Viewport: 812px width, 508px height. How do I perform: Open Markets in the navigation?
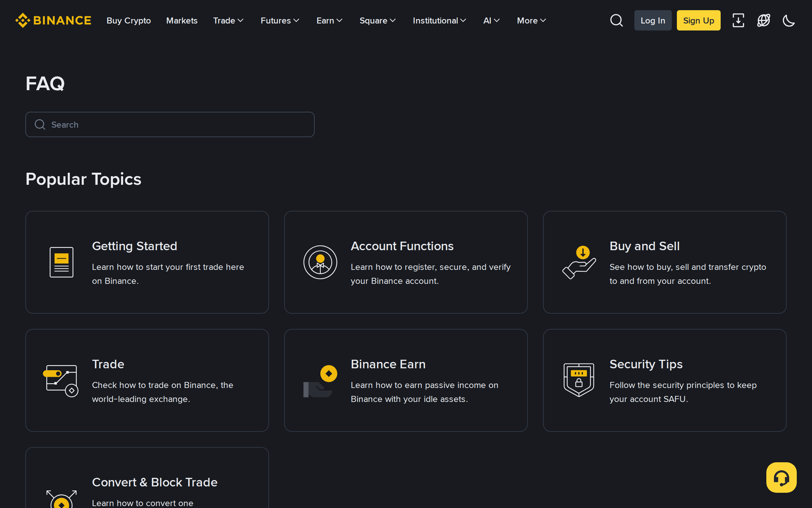pos(182,21)
